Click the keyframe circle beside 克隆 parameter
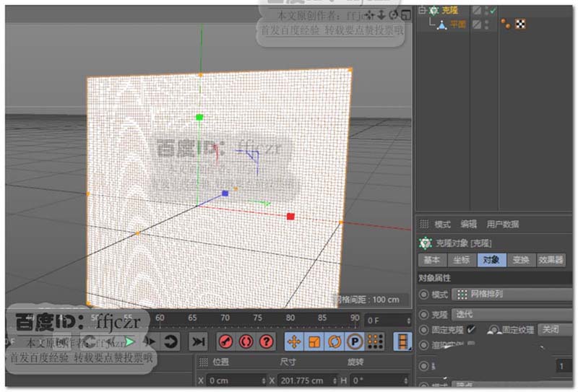Screen dimensions: 578x392 click(x=423, y=315)
